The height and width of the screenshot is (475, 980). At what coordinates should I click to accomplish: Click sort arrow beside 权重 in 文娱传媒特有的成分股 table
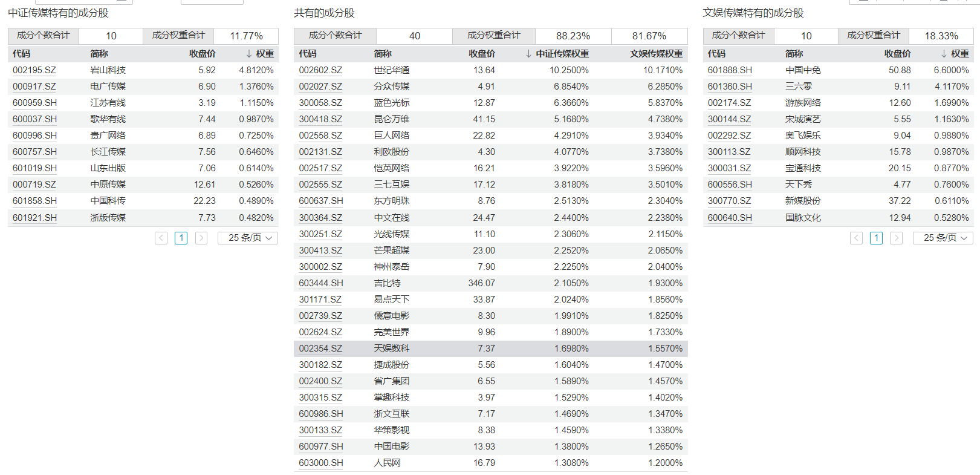944,54
